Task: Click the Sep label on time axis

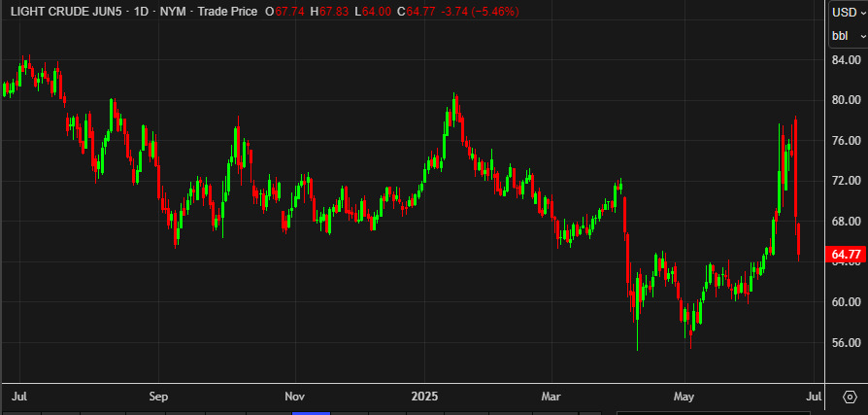Action: (158, 397)
